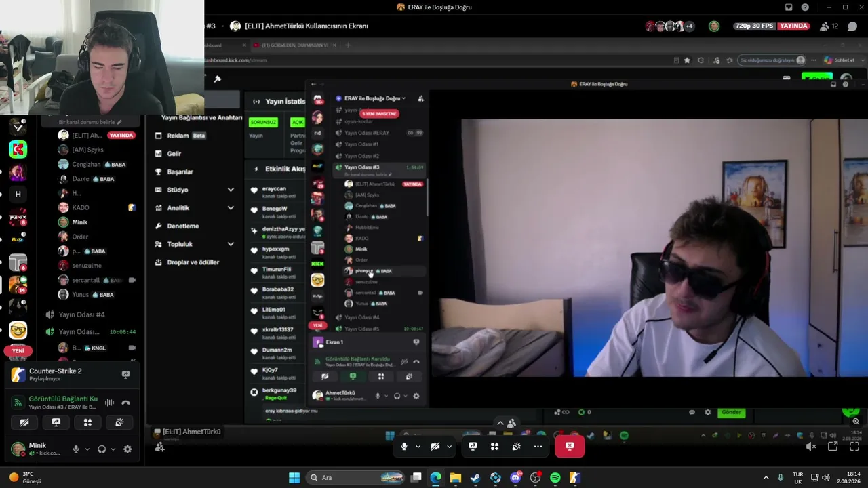Image resolution: width=868 pixels, height=488 pixels.
Task: Stream Counter-Strike 2 using the share icon
Action: [125, 374]
